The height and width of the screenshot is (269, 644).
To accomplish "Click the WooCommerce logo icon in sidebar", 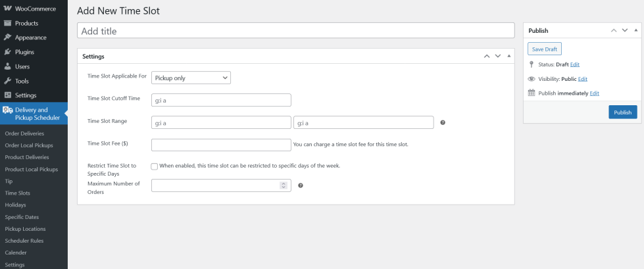I will tap(7, 9).
